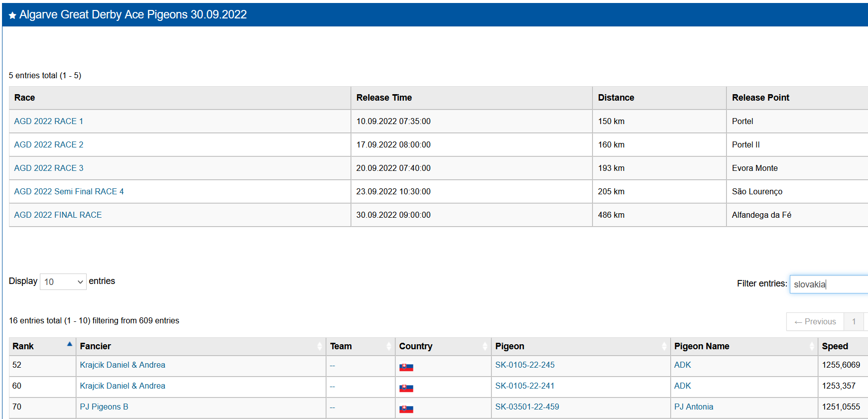
Task: Select release time 17.09.2022 08:00:00
Action: click(393, 144)
